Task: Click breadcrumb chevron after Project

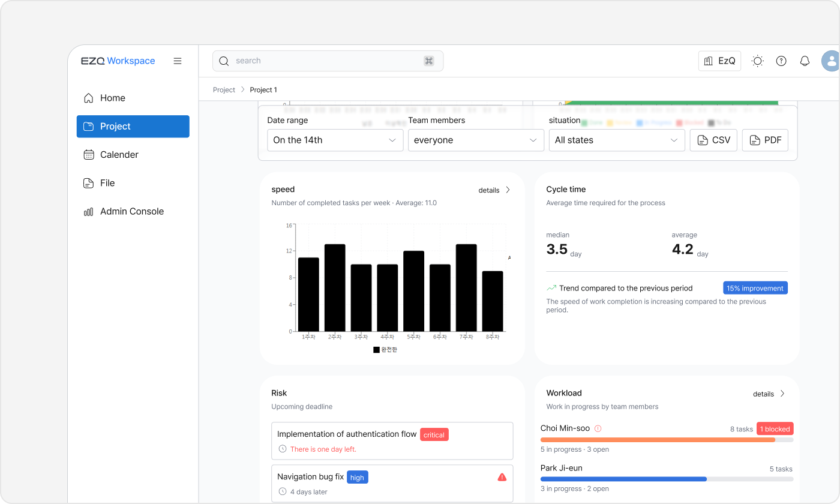Action: (242, 89)
